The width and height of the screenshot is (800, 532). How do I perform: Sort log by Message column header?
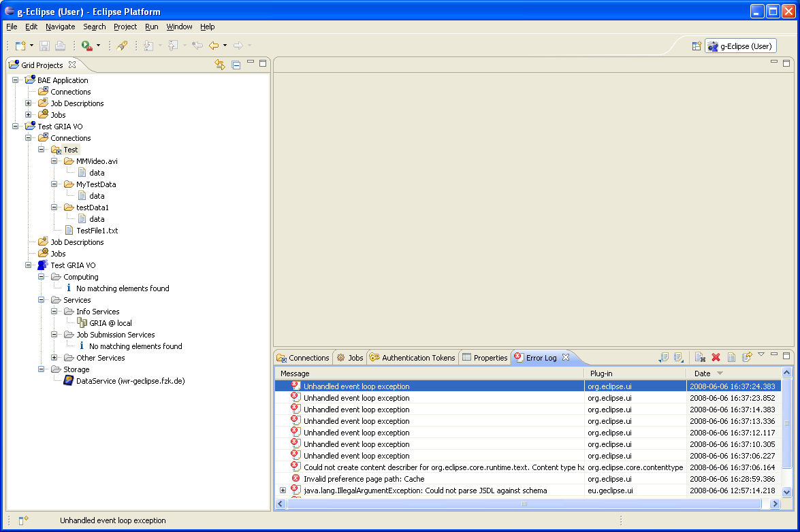point(429,373)
